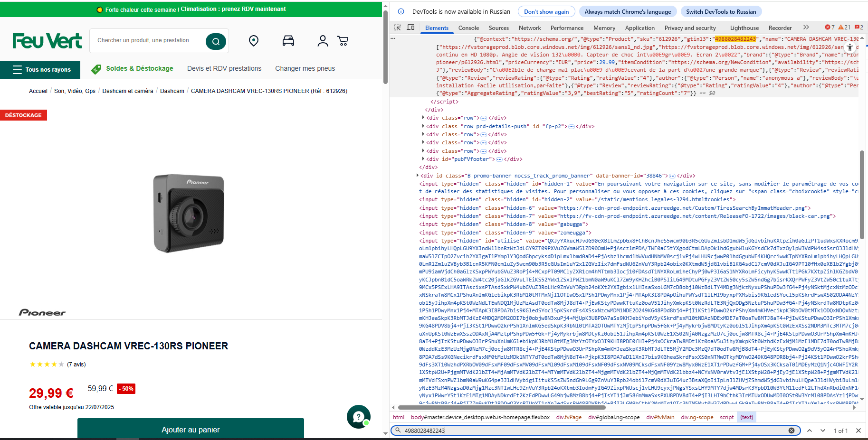Toggle the device toolbar icon in DevTools
The height and width of the screenshot is (440, 868).
coord(410,28)
